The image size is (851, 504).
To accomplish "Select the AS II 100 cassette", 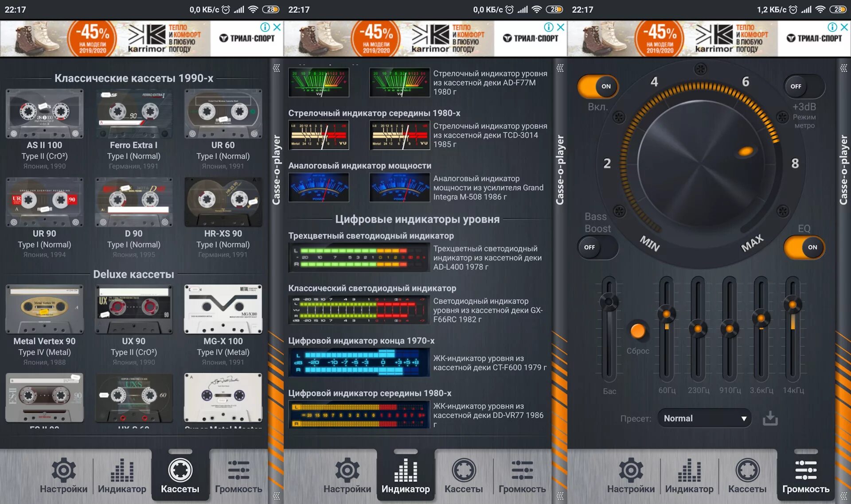I will point(44,114).
